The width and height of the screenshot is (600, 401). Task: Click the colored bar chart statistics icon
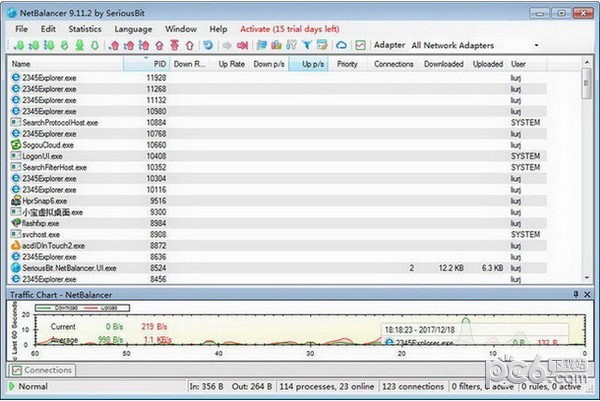coord(276,46)
